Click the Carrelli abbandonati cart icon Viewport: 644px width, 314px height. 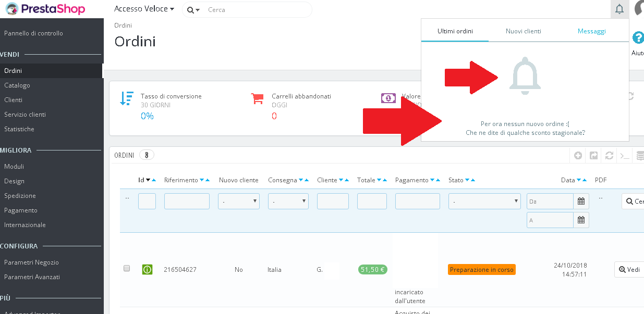pyautogui.click(x=257, y=98)
